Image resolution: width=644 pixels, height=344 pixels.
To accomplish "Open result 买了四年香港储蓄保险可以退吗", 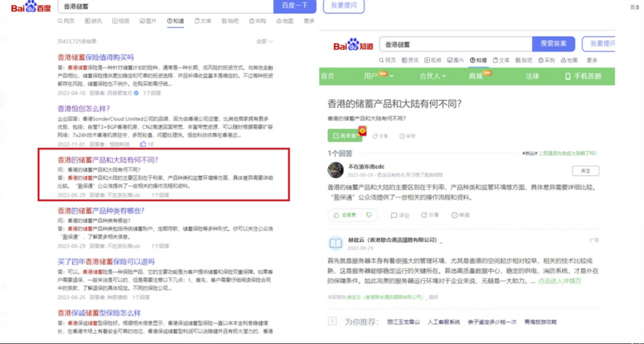I will click(106, 262).
